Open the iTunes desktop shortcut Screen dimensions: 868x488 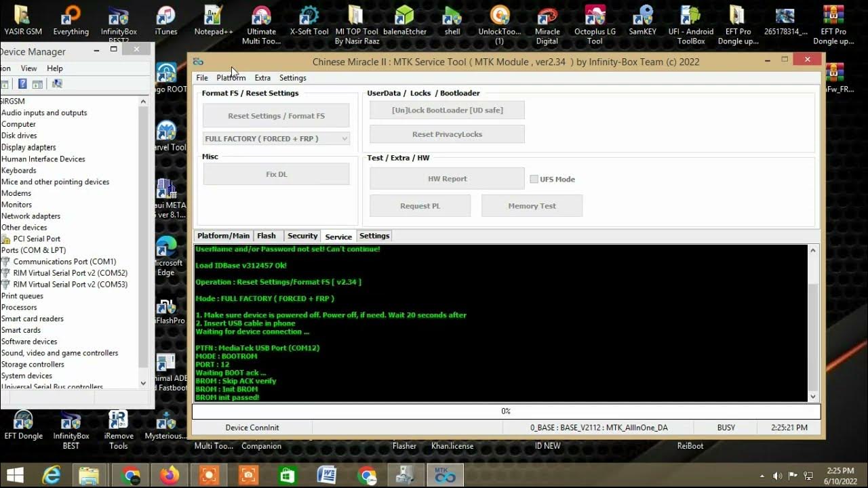pos(165,20)
